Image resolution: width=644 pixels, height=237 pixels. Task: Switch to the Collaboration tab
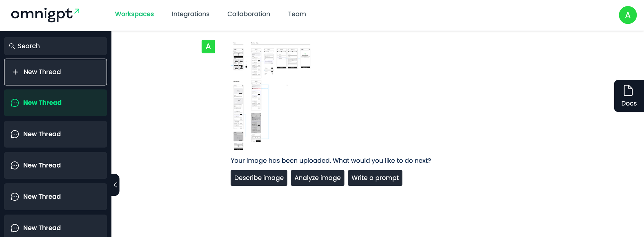point(249,14)
